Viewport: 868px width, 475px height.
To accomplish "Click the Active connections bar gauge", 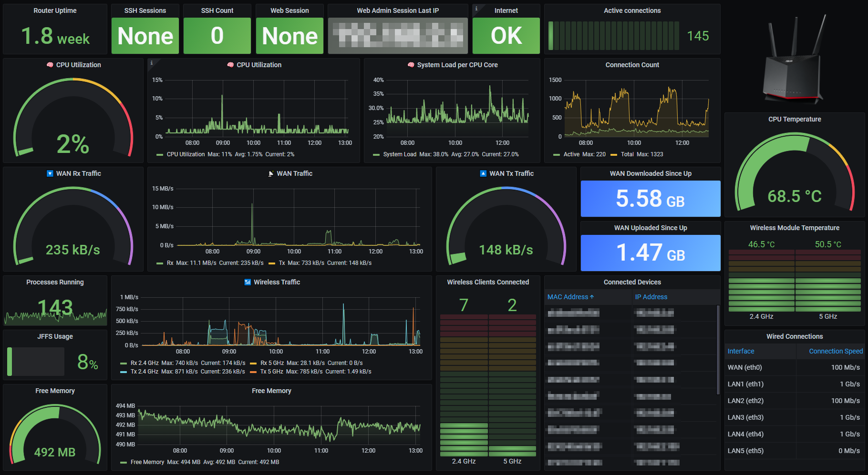I will pyautogui.click(x=613, y=36).
